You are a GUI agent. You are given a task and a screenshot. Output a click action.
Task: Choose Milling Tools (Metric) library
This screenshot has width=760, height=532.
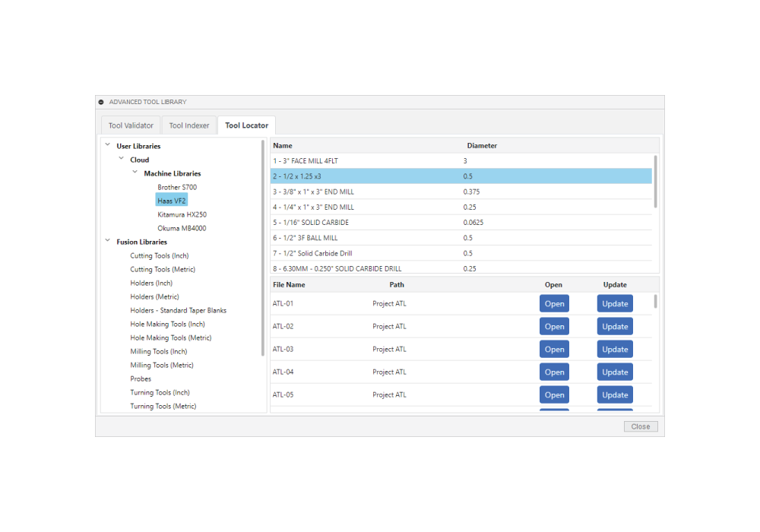[162, 365]
